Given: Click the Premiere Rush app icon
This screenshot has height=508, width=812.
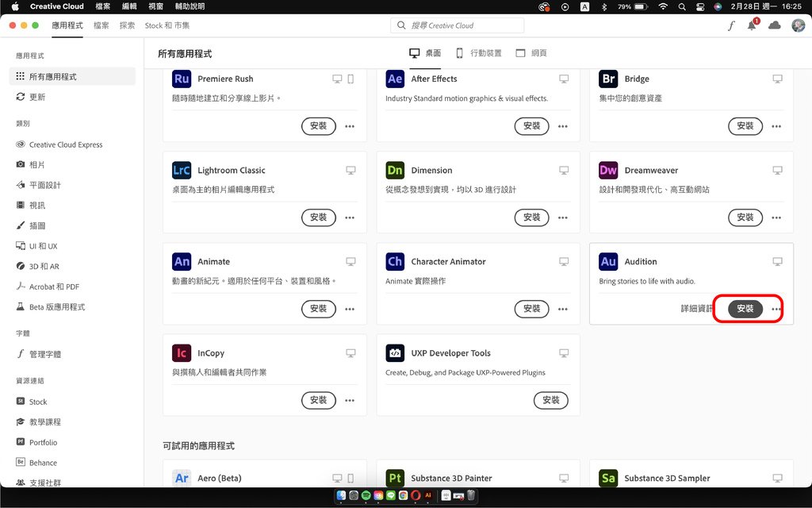Looking at the screenshot, I should coord(182,79).
